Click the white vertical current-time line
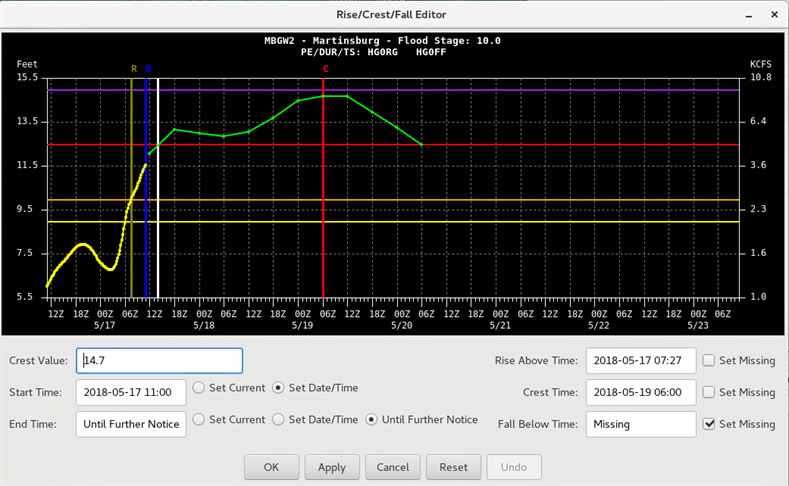This screenshot has height=486, width=789. pos(158,188)
